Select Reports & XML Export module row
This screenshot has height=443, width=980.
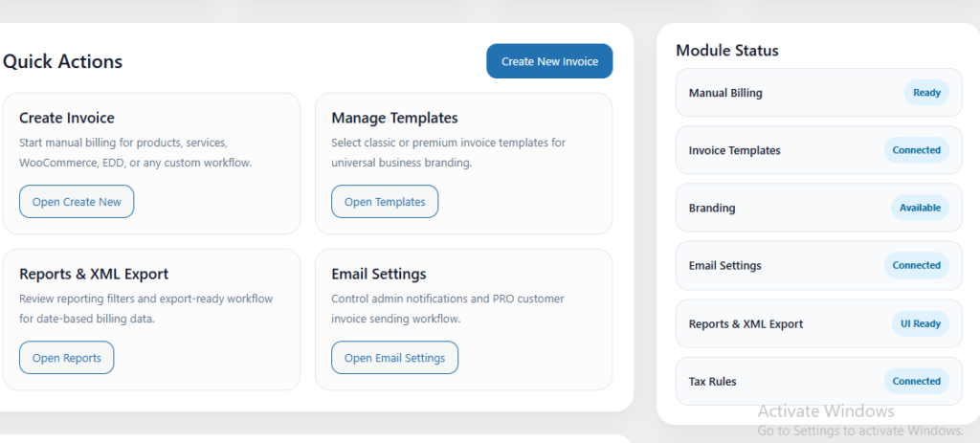(x=819, y=323)
